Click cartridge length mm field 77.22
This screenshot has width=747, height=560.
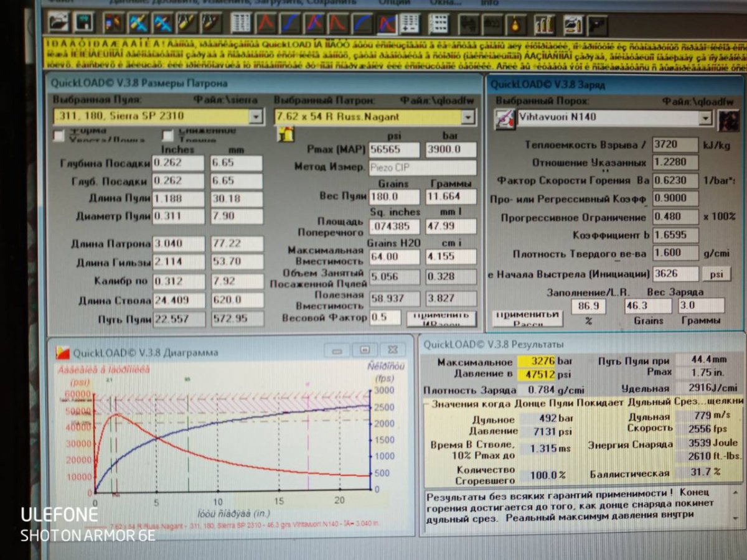pos(236,243)
